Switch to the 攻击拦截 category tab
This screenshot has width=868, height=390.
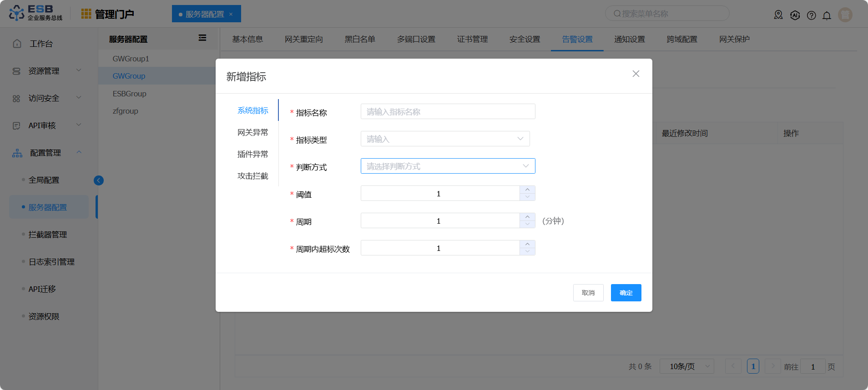tap(252, 176)
